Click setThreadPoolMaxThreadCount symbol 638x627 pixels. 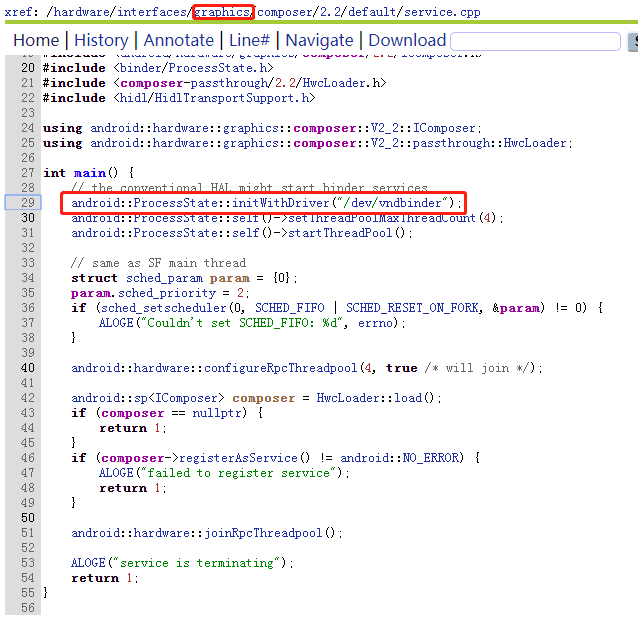(x=382, y=218)
